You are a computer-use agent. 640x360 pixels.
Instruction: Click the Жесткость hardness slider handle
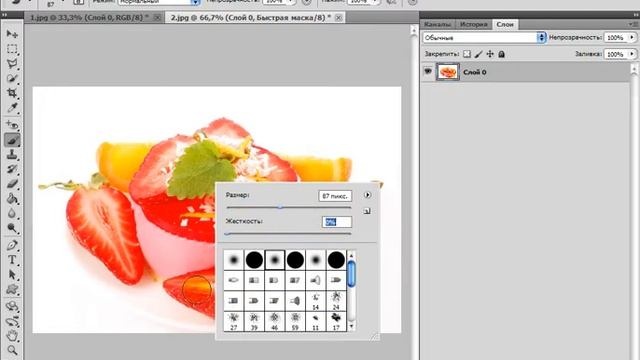(x=227, y=234)
